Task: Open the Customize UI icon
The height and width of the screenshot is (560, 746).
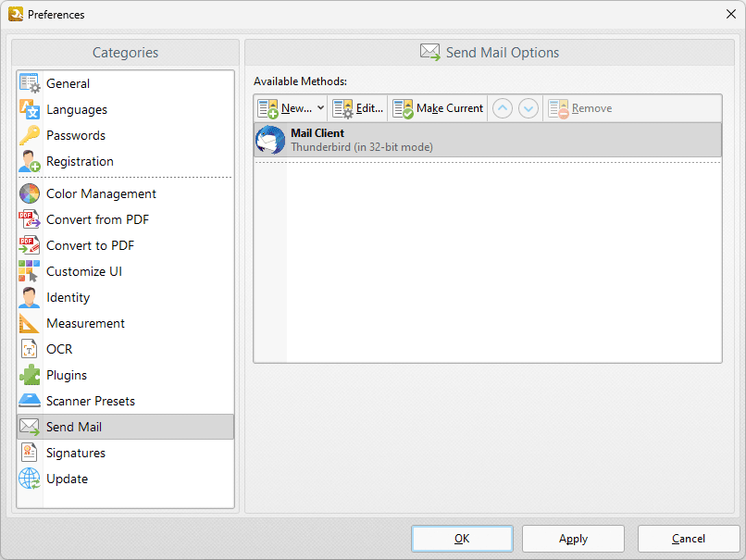Action: 30,271
